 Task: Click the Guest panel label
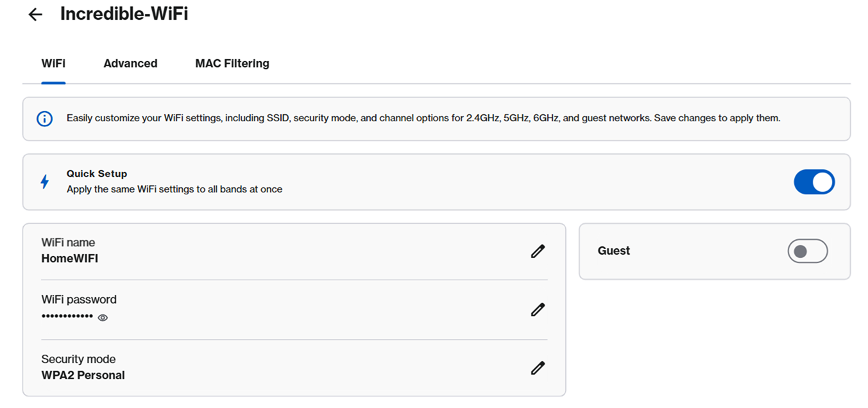click(613, 251)
